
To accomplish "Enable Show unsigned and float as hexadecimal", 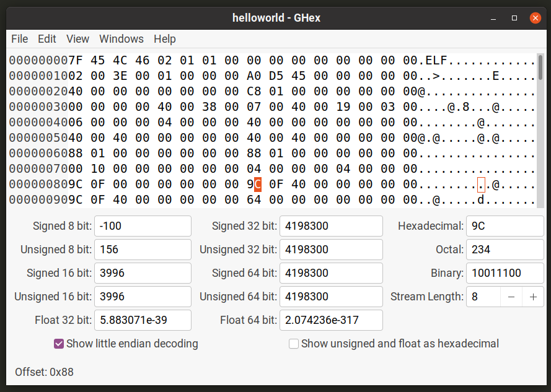I will 294,344.
